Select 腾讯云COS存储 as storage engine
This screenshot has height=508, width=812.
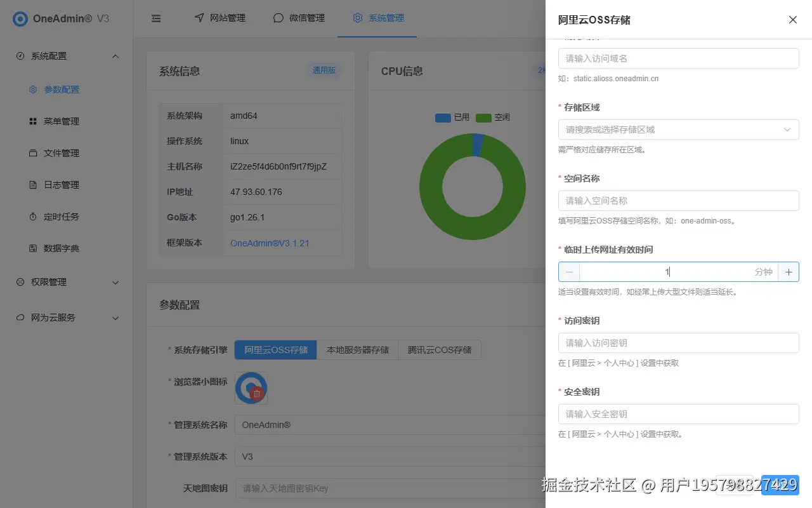point(439,349)
